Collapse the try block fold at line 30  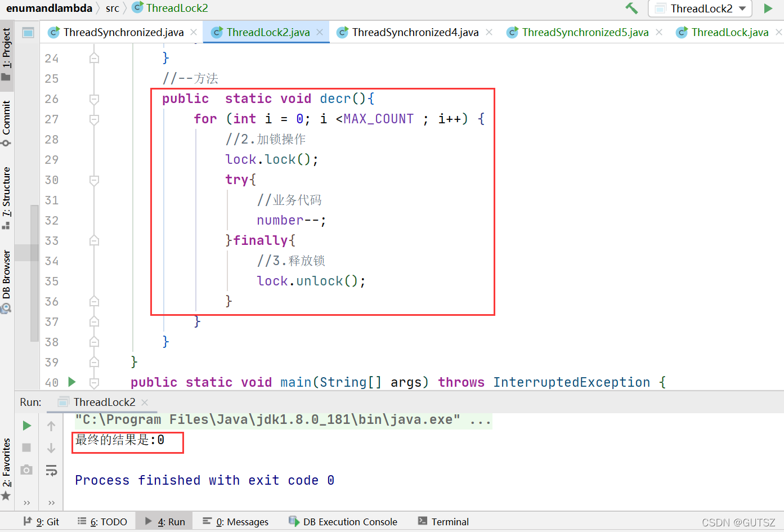tap(95, 180)
